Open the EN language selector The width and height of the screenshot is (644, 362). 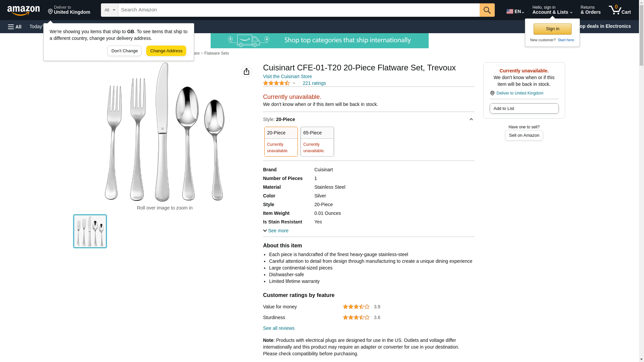pyautogui.click(x=515, y=11)
